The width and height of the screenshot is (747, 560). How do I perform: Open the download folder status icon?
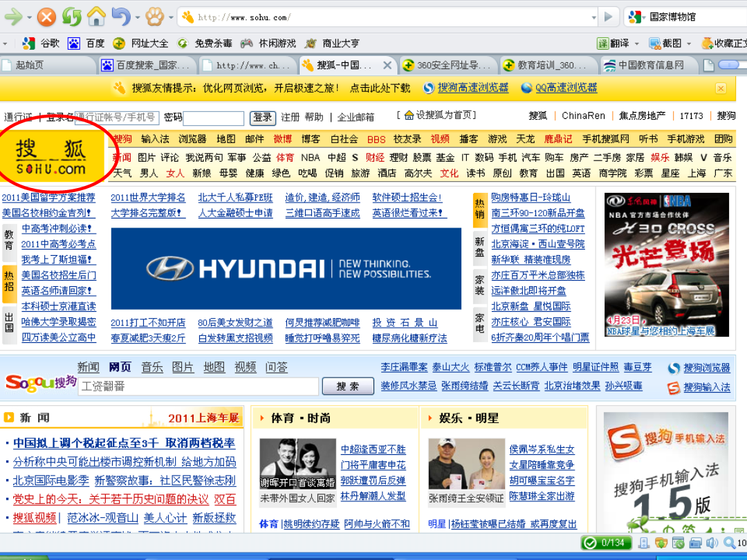[661, 543]
